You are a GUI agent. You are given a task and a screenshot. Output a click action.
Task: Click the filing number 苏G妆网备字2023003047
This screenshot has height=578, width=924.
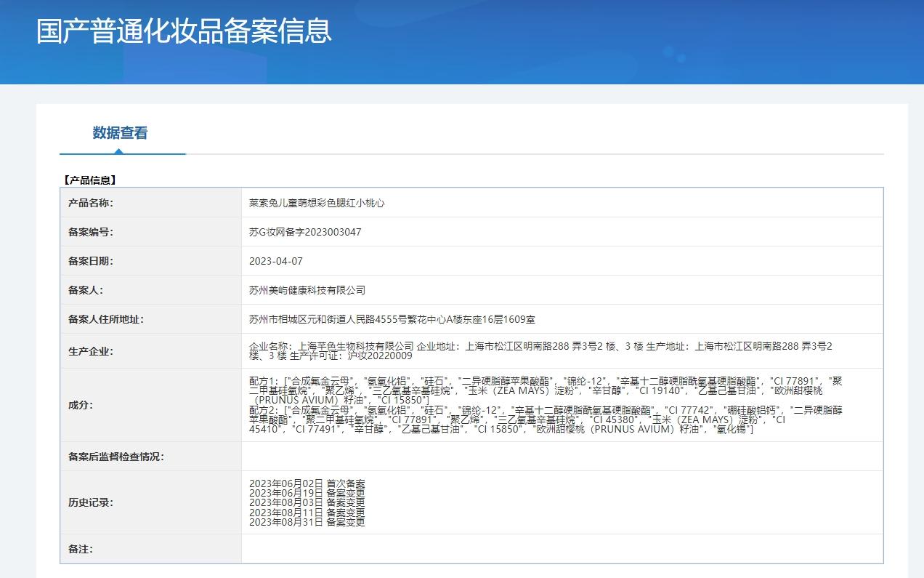[x=305, y=233]
